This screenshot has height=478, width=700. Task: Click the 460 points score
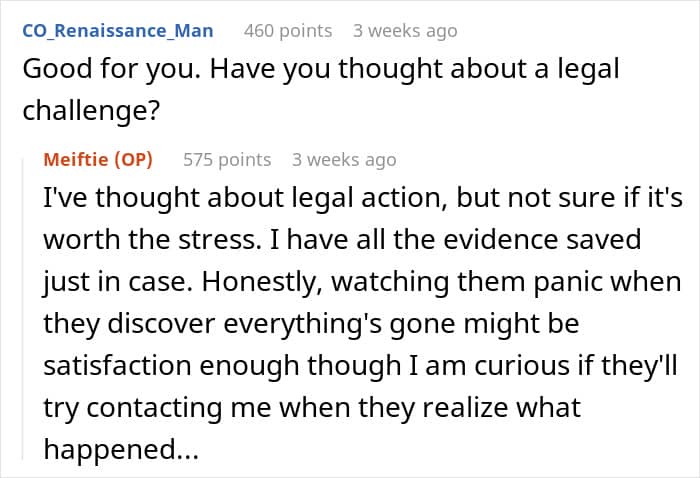pos(288,31)
